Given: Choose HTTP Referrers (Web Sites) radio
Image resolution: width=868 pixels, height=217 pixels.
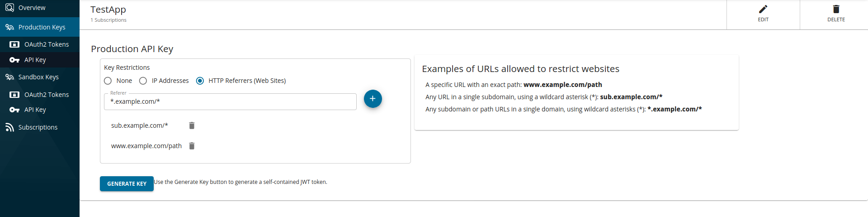Looking at the screenshot, I should point(200,81).
